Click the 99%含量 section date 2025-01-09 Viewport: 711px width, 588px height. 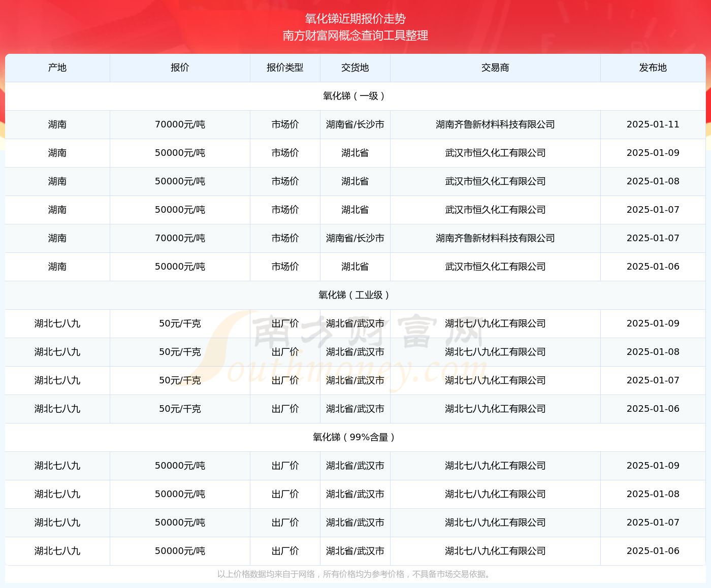click(x=653, y=466)
